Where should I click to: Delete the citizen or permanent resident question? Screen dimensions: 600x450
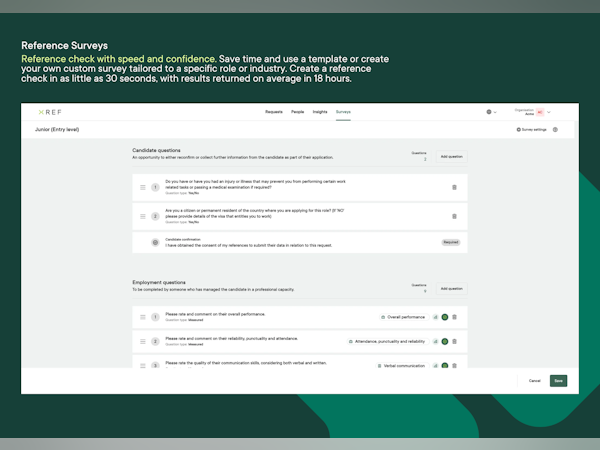click(x=454, y=217)
